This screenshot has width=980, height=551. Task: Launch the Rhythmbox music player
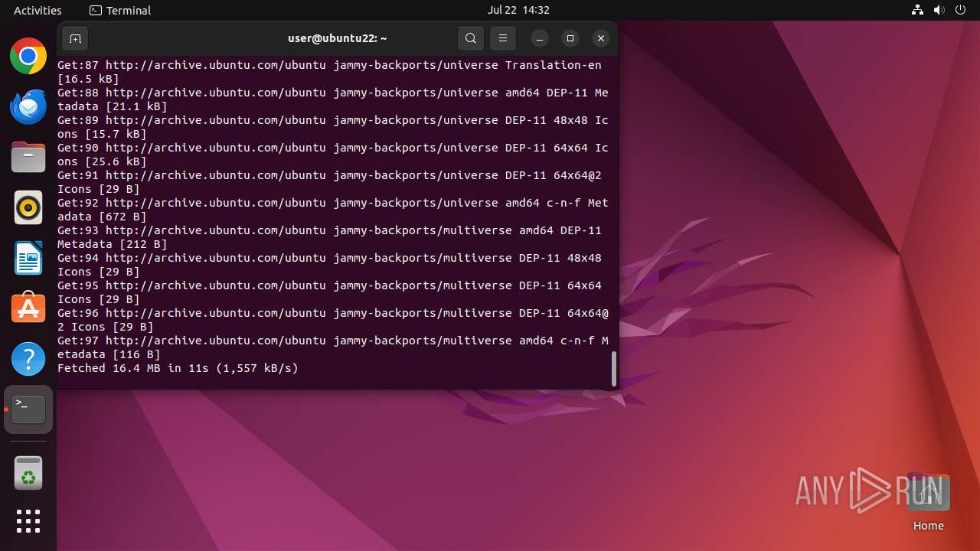(28, 207)
